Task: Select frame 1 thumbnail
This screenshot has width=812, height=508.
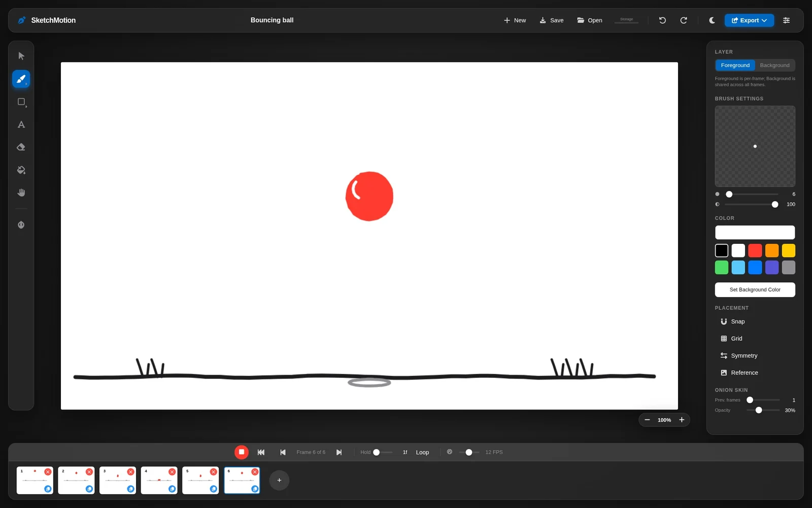Action: (x=35, y=480)
